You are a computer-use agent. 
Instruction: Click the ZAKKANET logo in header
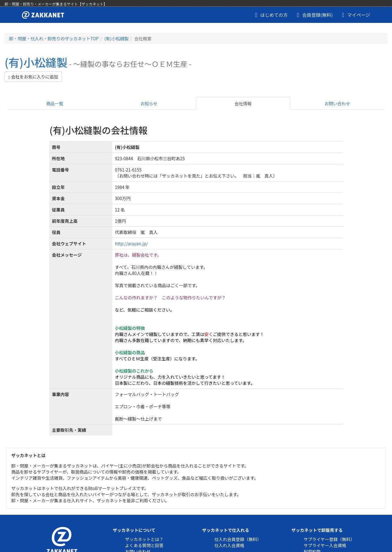point(43,15)
